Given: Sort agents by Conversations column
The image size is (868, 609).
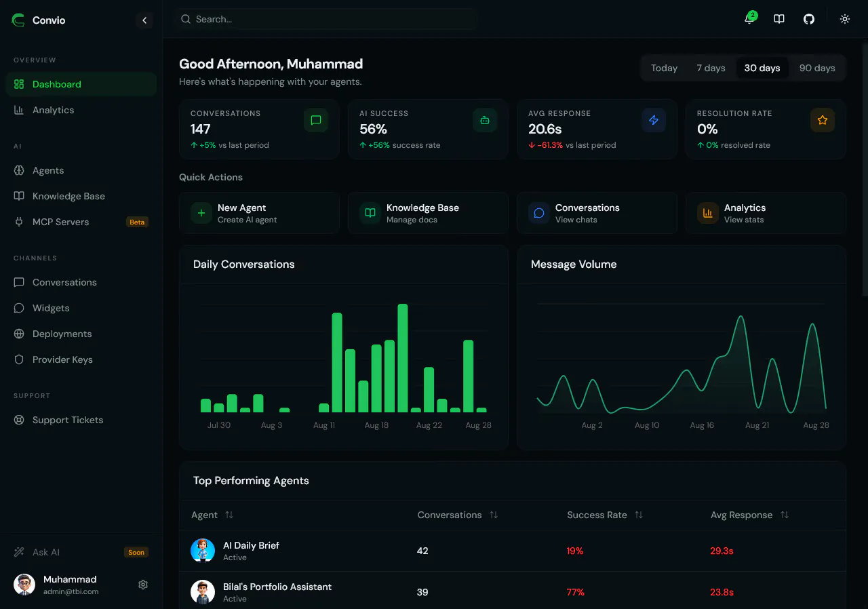Looking at the screenshot, I should (494, 515).
